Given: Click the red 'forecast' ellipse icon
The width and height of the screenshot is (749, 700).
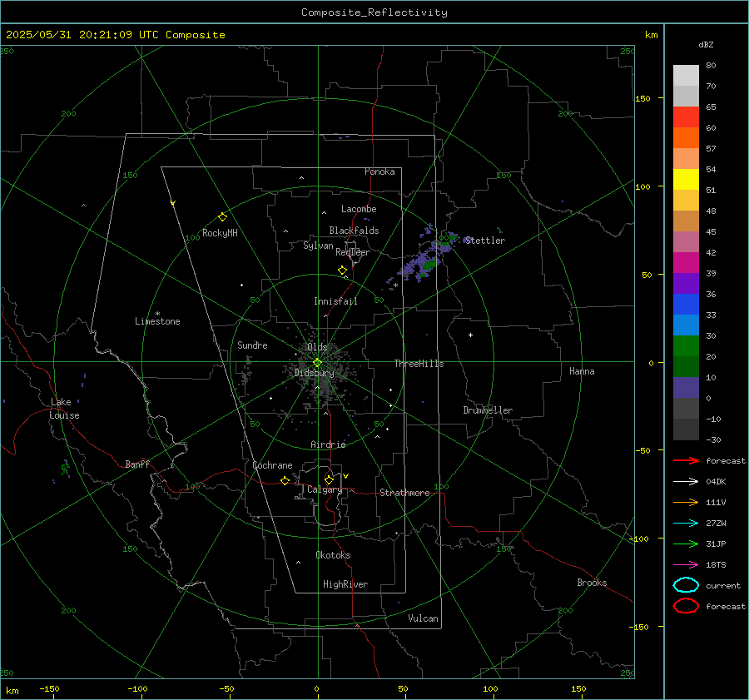Looking at the screenshot, I should pos(686,606).
